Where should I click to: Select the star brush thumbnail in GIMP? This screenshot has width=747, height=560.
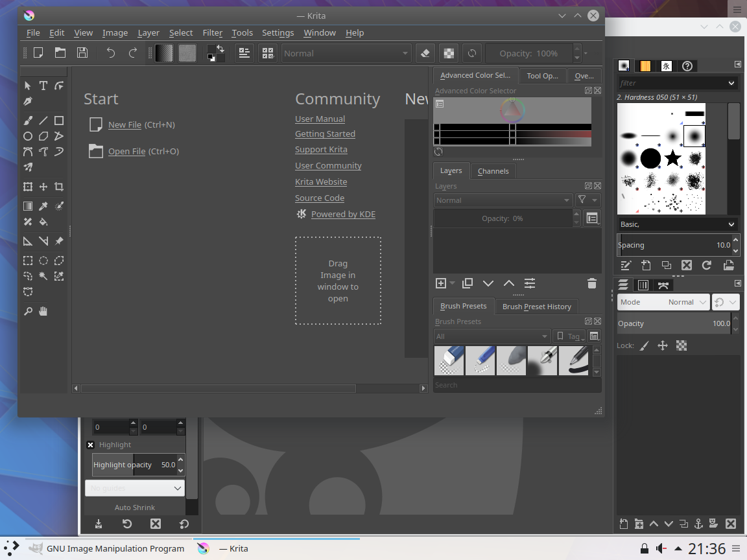click(x=672, y=157)
